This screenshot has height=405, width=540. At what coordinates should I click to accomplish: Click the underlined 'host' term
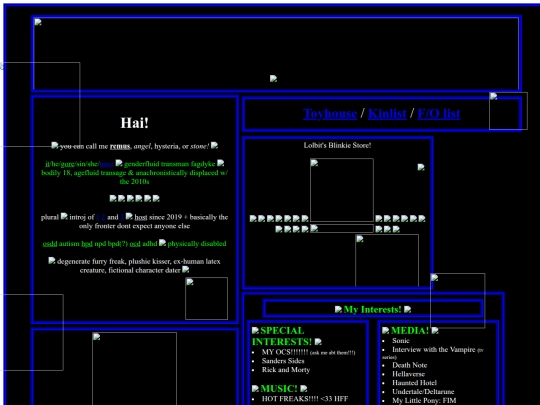(x=141, y=217)
